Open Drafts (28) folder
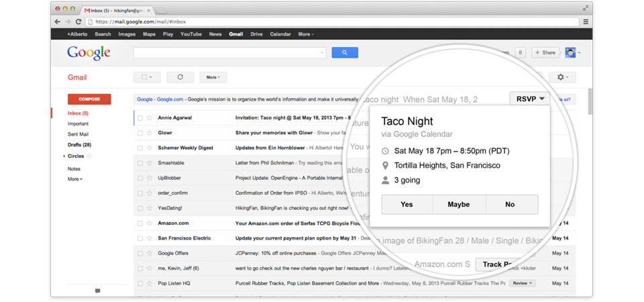Screen dimensions: 644x302 coord(79,145)
